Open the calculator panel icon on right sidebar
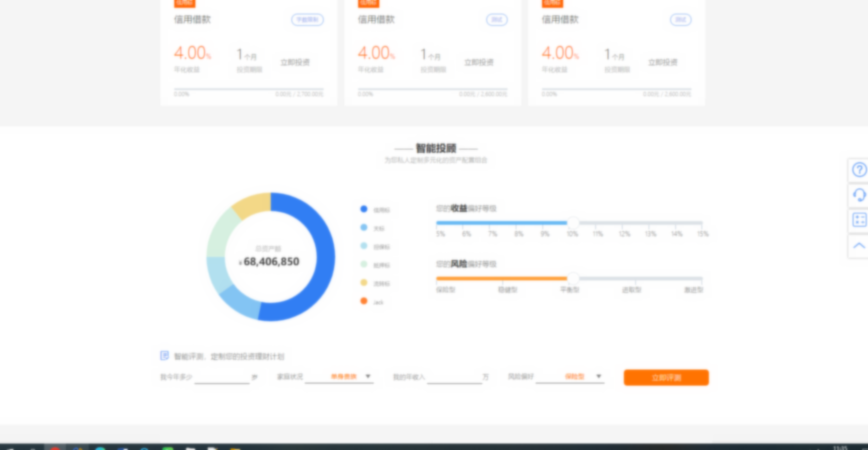 [x=859, y=220]
